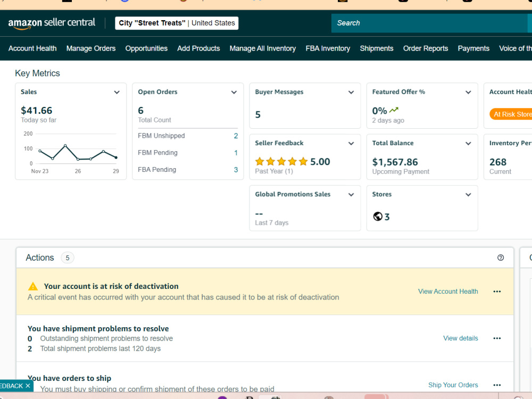Open the Shipments menu item
The image size is (532, 399).
click(x=377, y=48)
